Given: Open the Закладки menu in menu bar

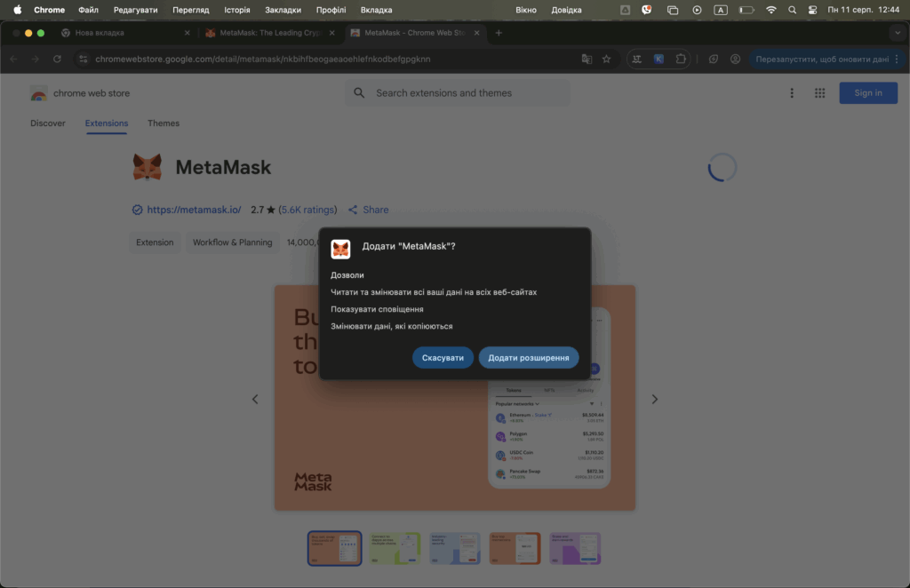Looking at the screenshot, I should click(283, 10).
